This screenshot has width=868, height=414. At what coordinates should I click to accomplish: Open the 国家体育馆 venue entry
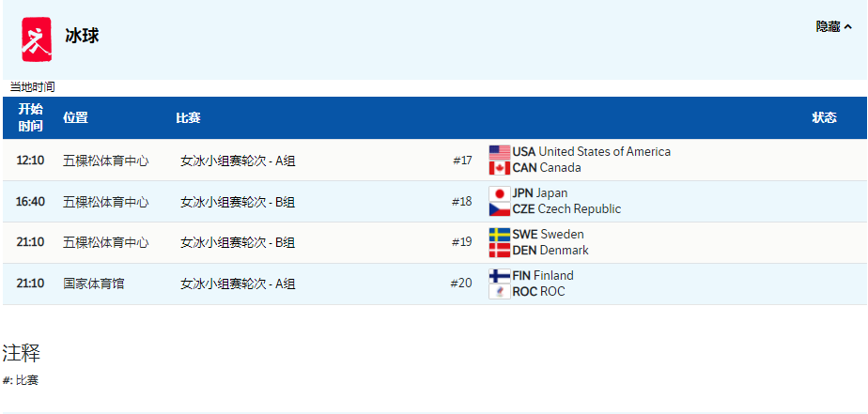click(x=93, y=284)
